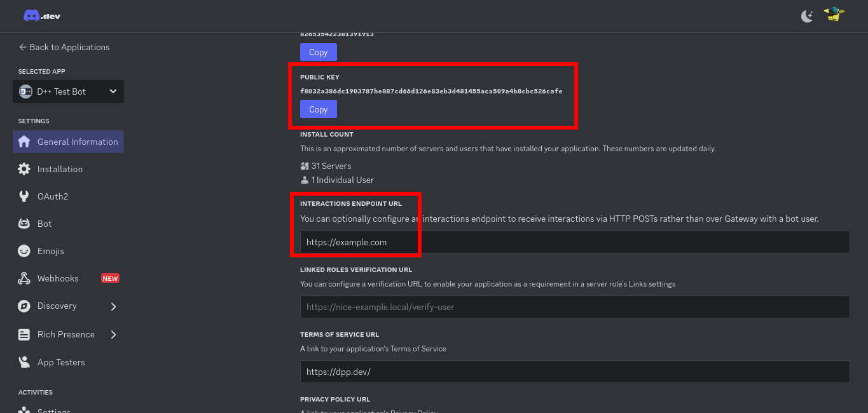The image size is (868, 413).
Task: Click the Linked Roles Verification URL field
Action: (x=574, y=307)
